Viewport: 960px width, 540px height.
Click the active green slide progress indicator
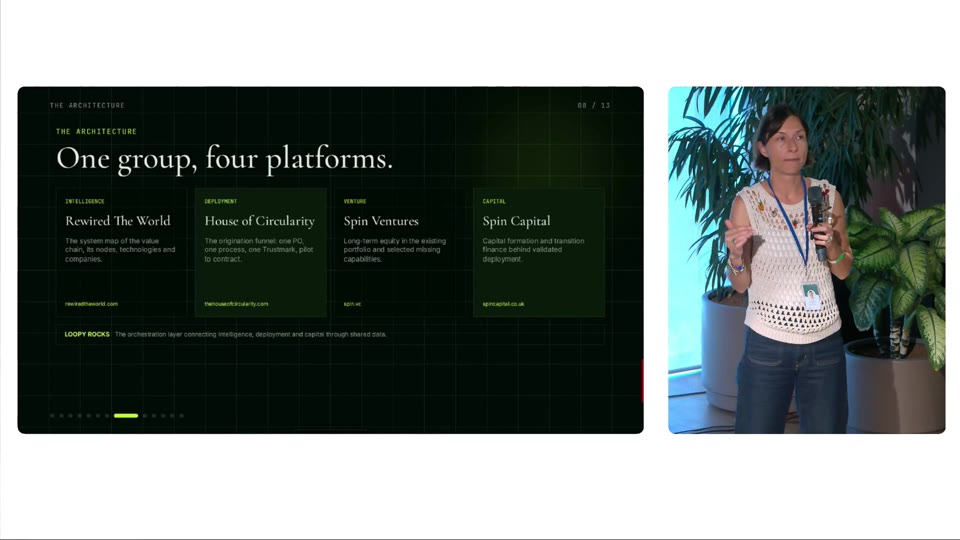(x=126, y=416)
